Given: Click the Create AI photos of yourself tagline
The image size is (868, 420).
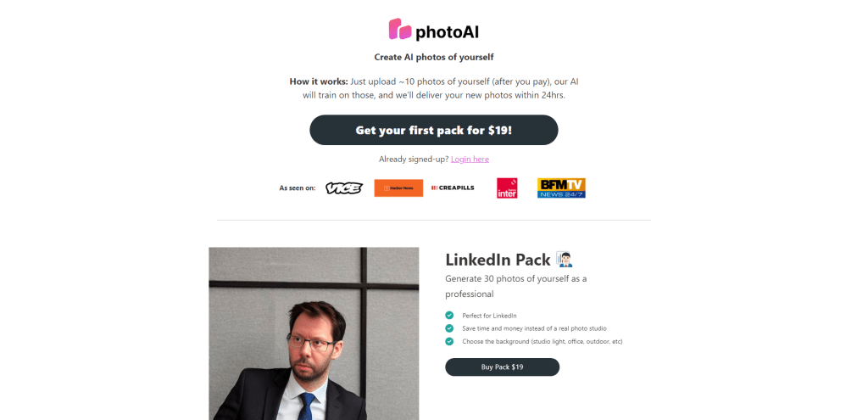Looking at the screenshot, I should tap(433, 57).
